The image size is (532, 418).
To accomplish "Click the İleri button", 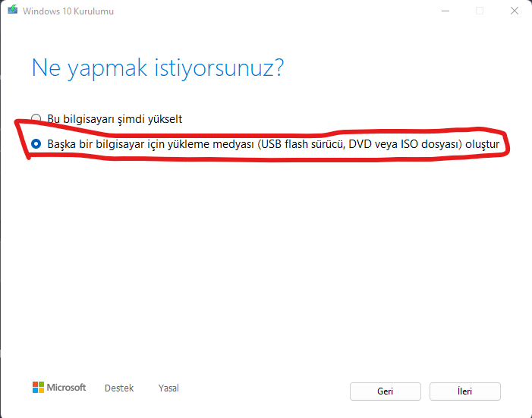I will tap(464, 391).
